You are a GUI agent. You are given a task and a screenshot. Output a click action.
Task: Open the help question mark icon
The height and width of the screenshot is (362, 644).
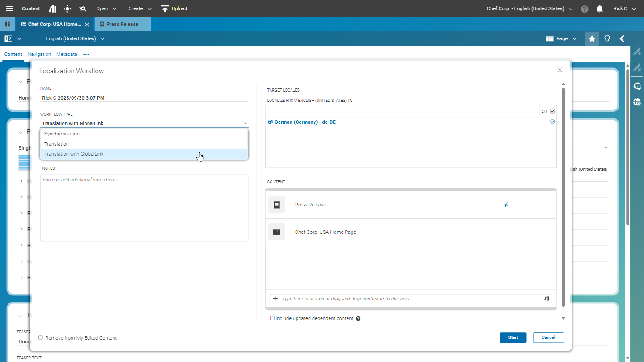coord(585,8)
